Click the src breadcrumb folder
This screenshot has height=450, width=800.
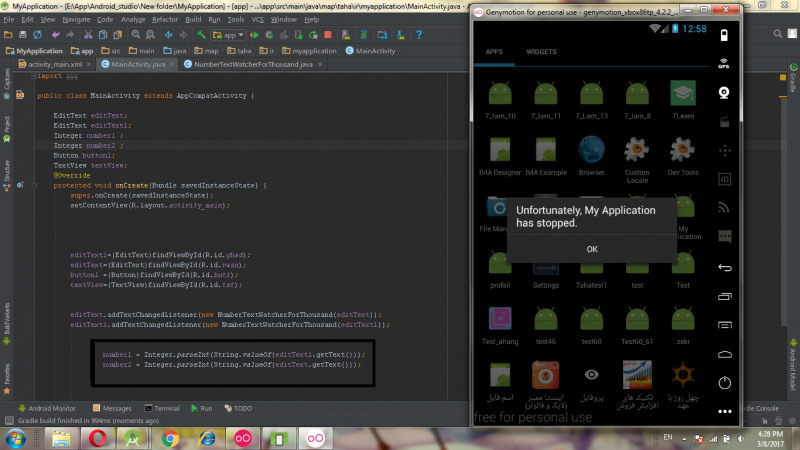pyautogui.click(x=111, y=51)
